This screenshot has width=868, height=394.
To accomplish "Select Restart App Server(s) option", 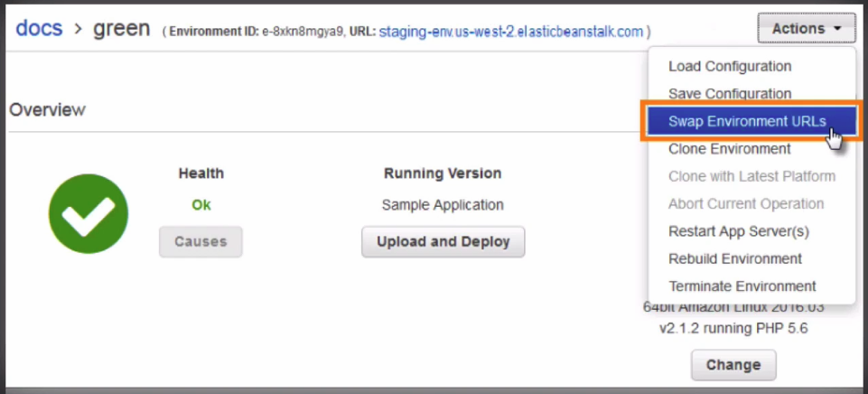I will point(738,231).
